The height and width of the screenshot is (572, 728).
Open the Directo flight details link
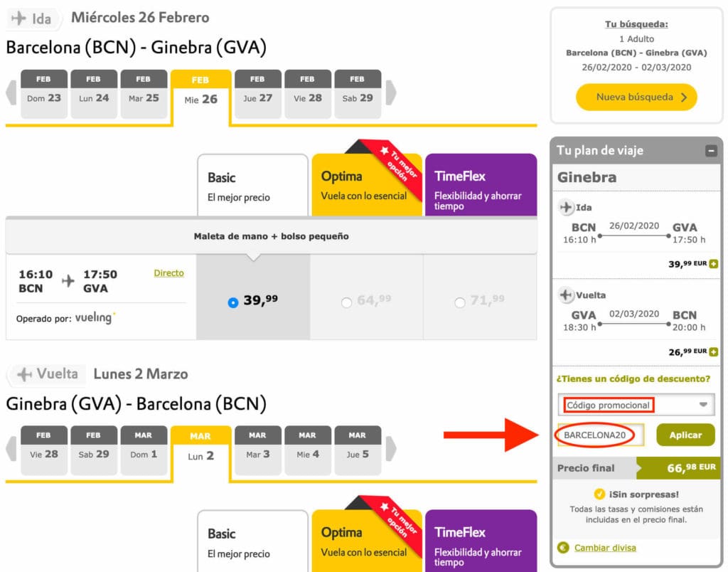point(169,272)
